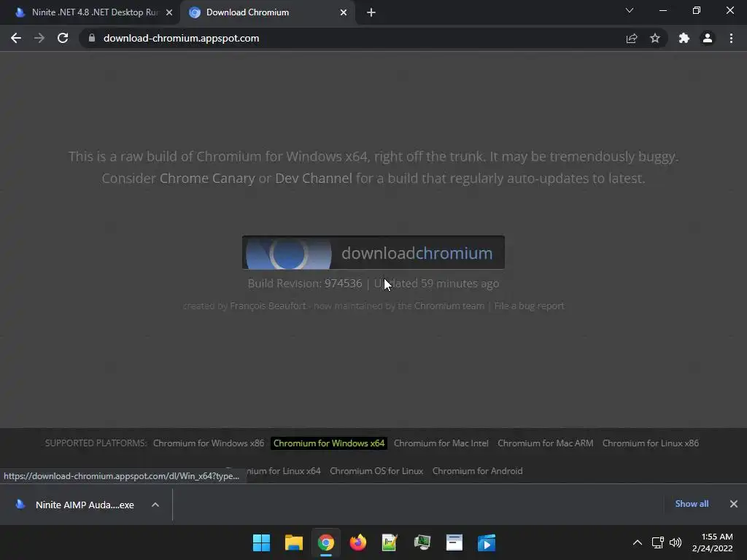The image size is (747, 560).
Task: Open the Chrome Canary link
Action: pos(207,179)
